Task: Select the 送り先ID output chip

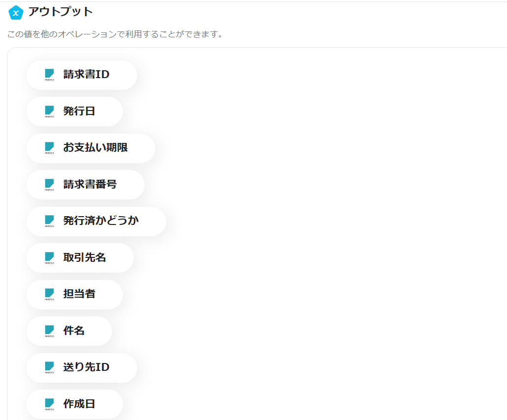Action: click(x=86, y=367)
